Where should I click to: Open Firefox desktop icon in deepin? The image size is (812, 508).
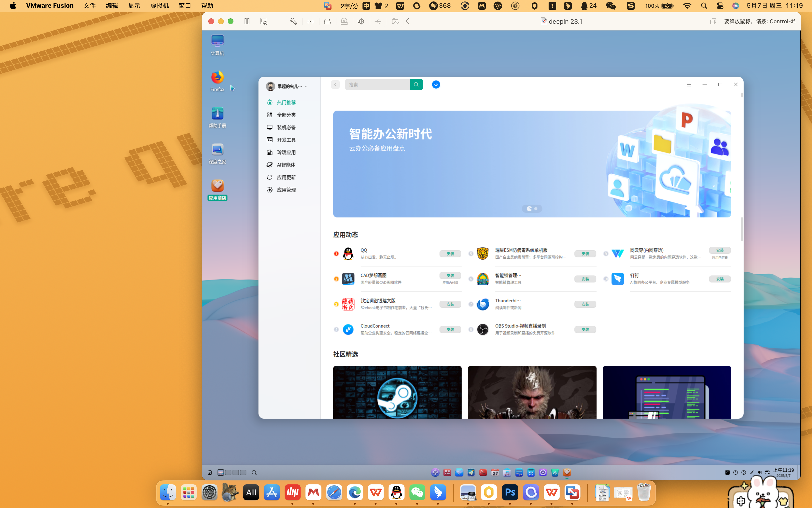tap(217, 81)
